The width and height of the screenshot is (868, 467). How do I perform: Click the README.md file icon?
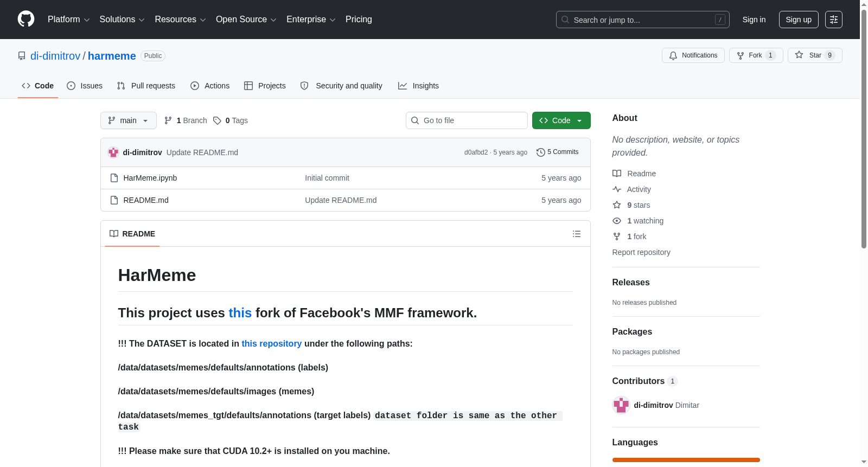[114, 200]
